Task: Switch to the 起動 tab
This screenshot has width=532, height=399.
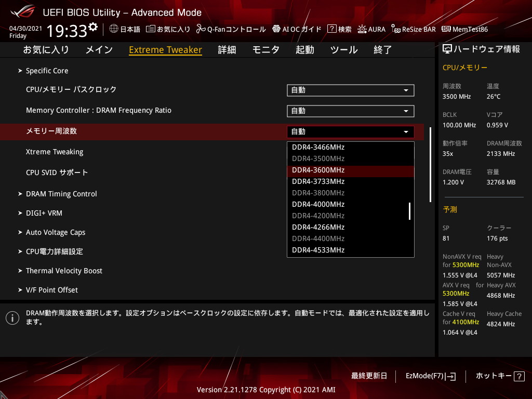Action: (304, 49)
